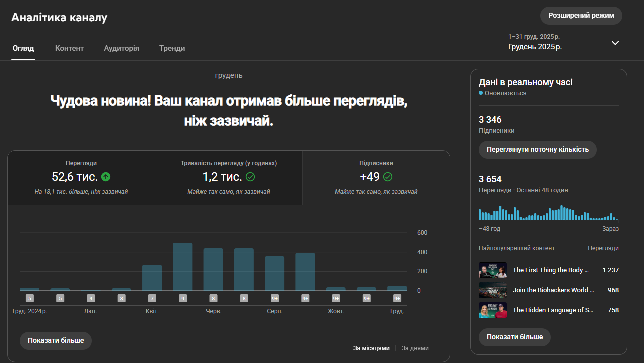Click the title Join the Biohackers World …
Image resolution: width=644 pixels, height=363 pixels.
click(x=553, y=290)
